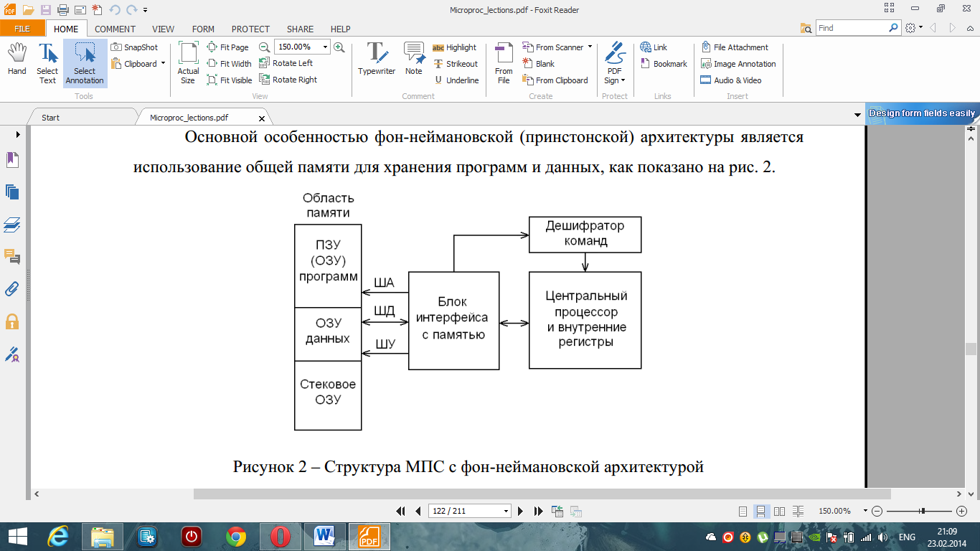Screen dimensions: 980x551
Task: Open the bookmarks sidebar panel
Action: tap(12, 159)
